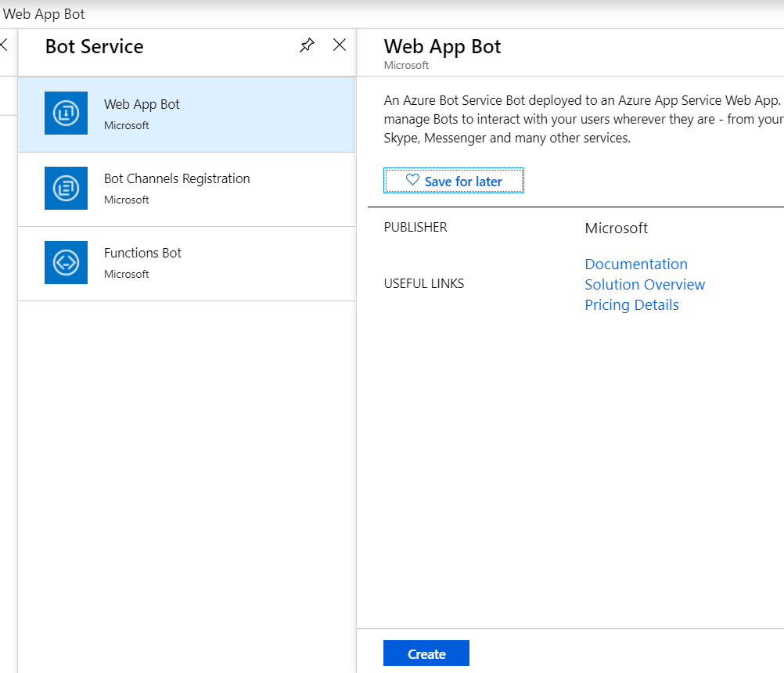Pin the Bot Service blade

[307, 45]
